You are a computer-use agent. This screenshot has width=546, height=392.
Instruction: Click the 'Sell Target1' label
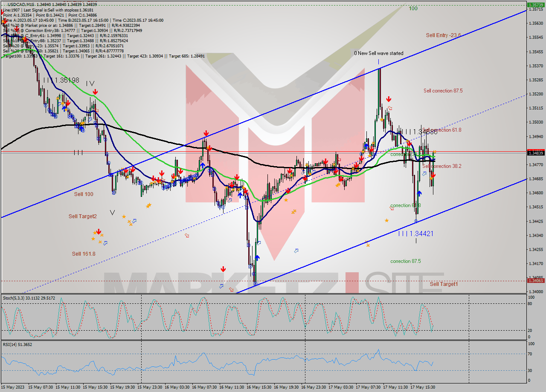click(x=444, y=284)
